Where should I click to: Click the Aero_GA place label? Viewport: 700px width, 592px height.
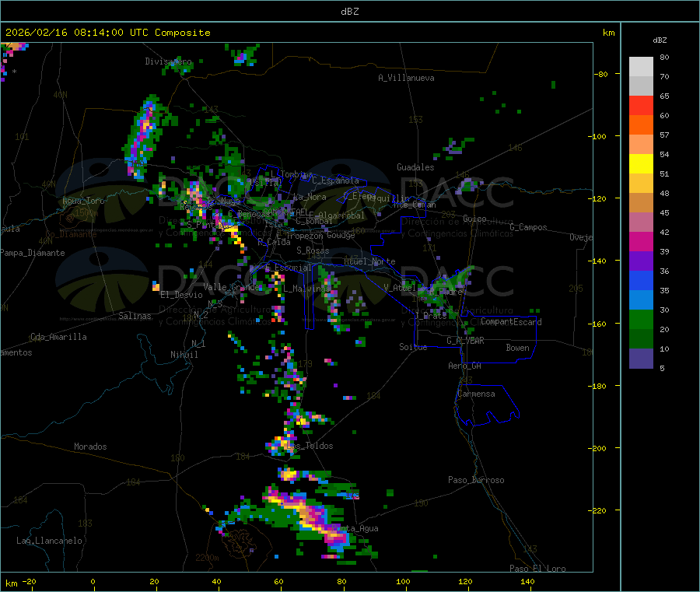(x=465, y=366)
